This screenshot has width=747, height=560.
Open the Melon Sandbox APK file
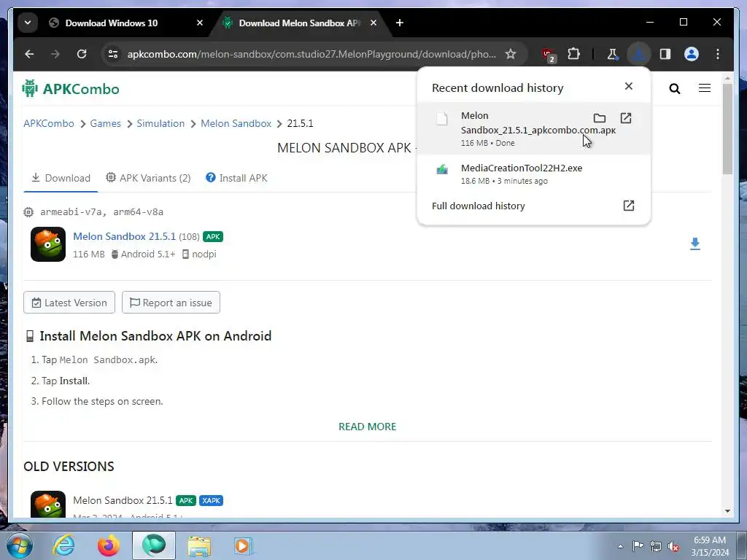[x=625, y=118]
